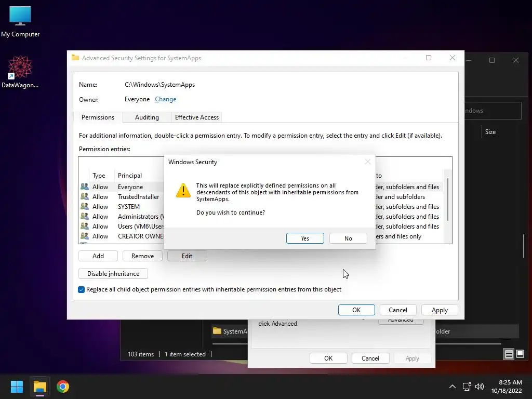This screenshot has height=399, width=532.
Task: Click the Change owner link
Action: (x=165, y=99)
